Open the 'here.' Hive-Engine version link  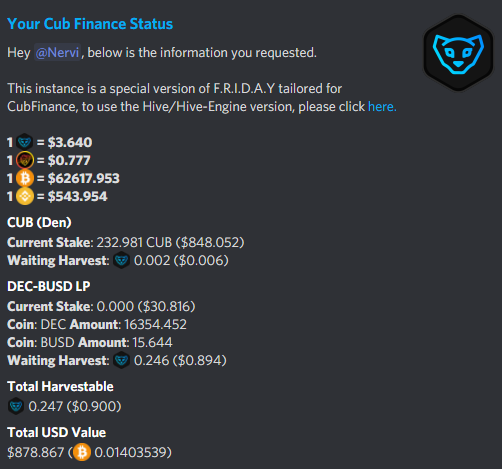(382, 107)
